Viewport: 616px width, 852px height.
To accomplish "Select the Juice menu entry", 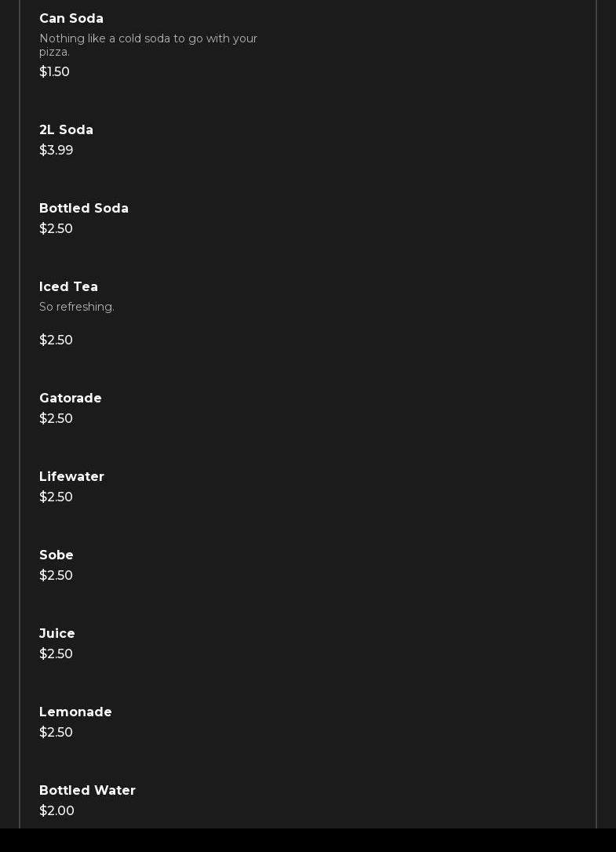I will (57, 634).
